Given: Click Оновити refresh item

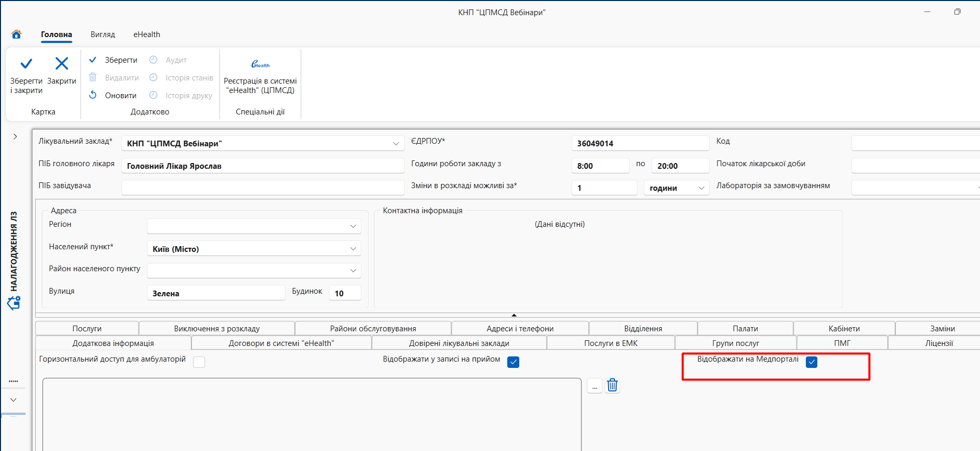Looking at the screenshot, I should click(112, 95).
